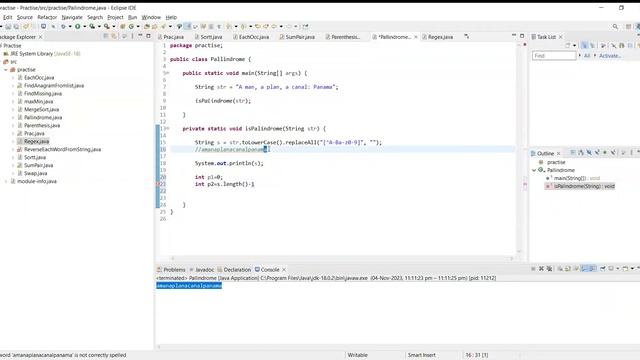The width and height of the screenshot is (640, 360).
Task: Open the Window menu
Action: [151, 17]
